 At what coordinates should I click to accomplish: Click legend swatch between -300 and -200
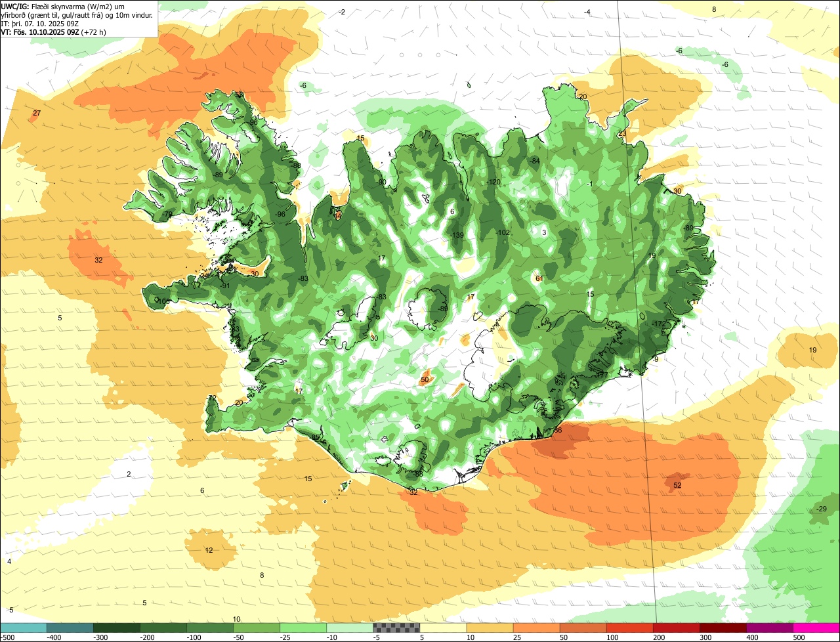(117, 628)
